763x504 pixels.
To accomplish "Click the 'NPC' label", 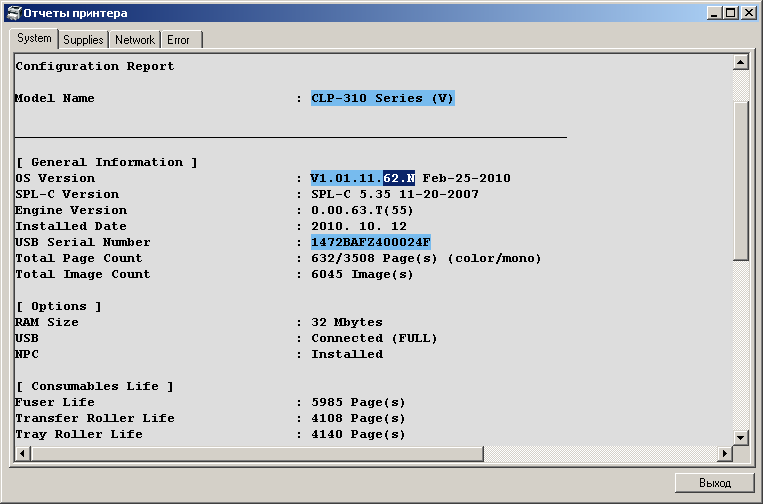I will click(27, 354).
